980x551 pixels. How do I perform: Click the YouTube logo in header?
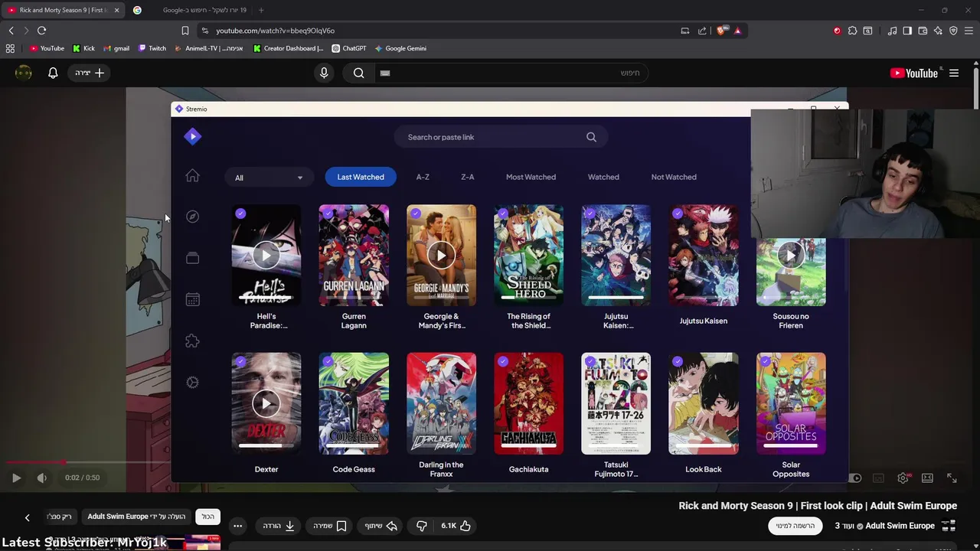915,73
